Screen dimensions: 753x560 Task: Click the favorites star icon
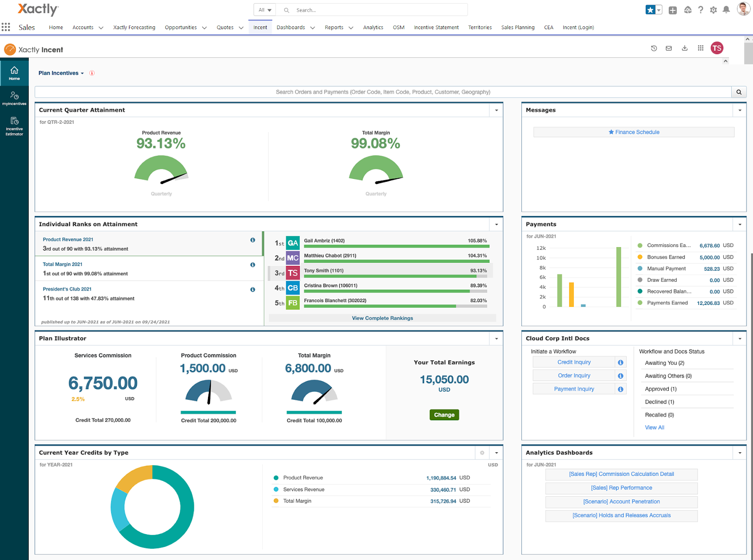pyautogui.click(x=650, y=9)
